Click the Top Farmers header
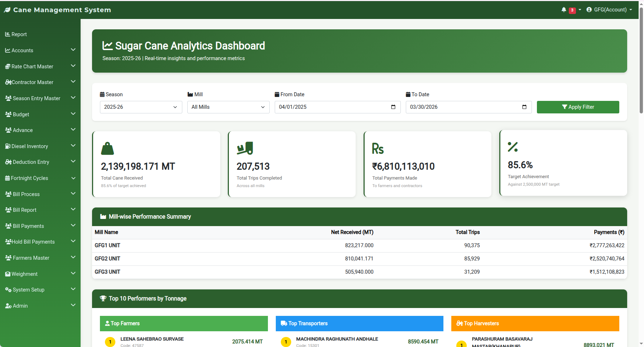The width and height of the screenshot is (644, 347). point(184,323)
